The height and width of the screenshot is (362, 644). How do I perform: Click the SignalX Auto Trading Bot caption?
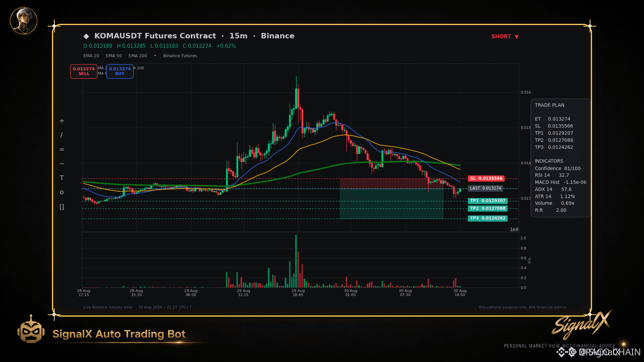click(x=119, y=334)
